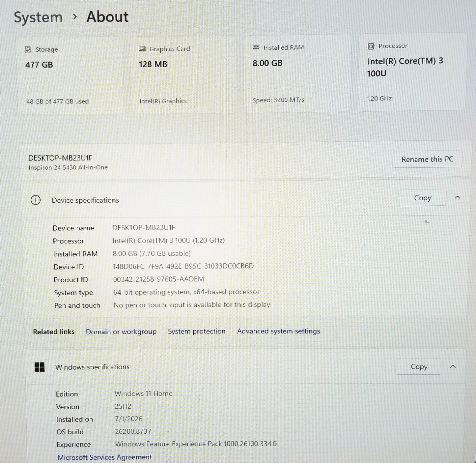This screenshot has height=463, width=476.
Task: Open the Processor Intel Core 3 card
Action: (x=412, y=72)
